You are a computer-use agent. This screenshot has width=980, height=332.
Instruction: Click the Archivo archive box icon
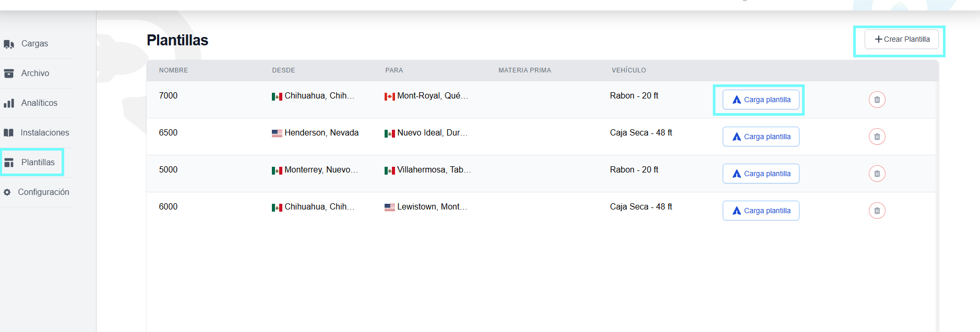coord(9,73)
